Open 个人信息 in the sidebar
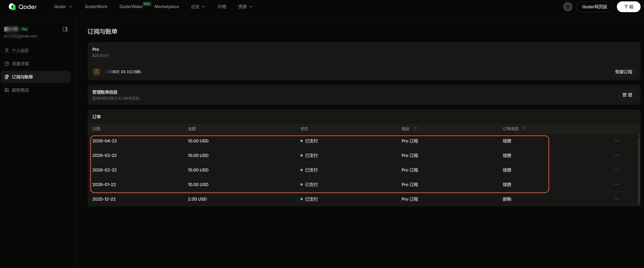 tap(36, 51)
